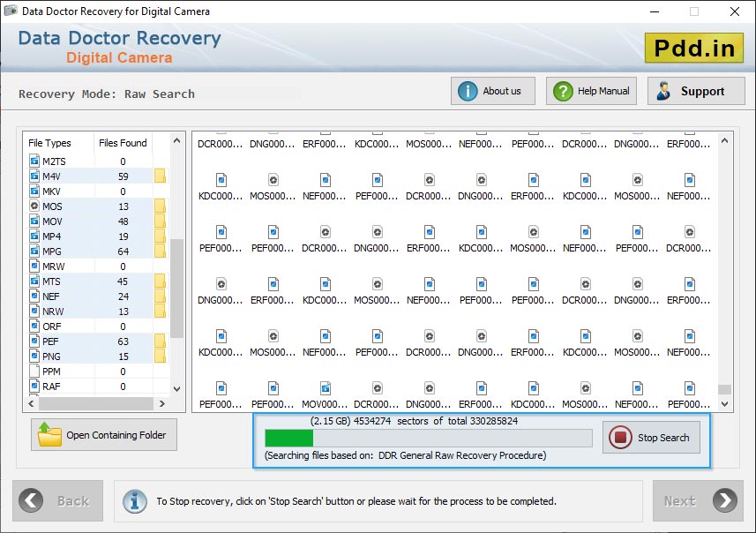Viewport: 756px width, 533px height.
Task: Click files found count '48'
Action: pyautogui.click(x=124, y=221)
